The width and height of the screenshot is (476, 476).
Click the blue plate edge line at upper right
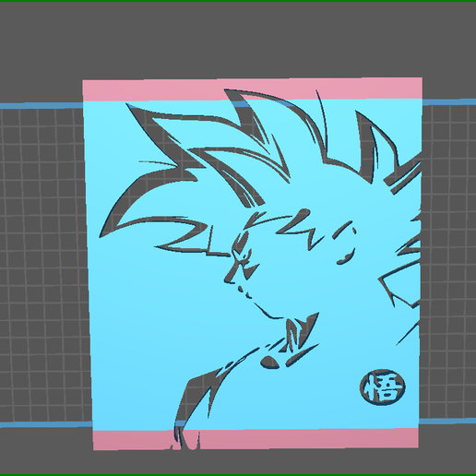(449, 102)
